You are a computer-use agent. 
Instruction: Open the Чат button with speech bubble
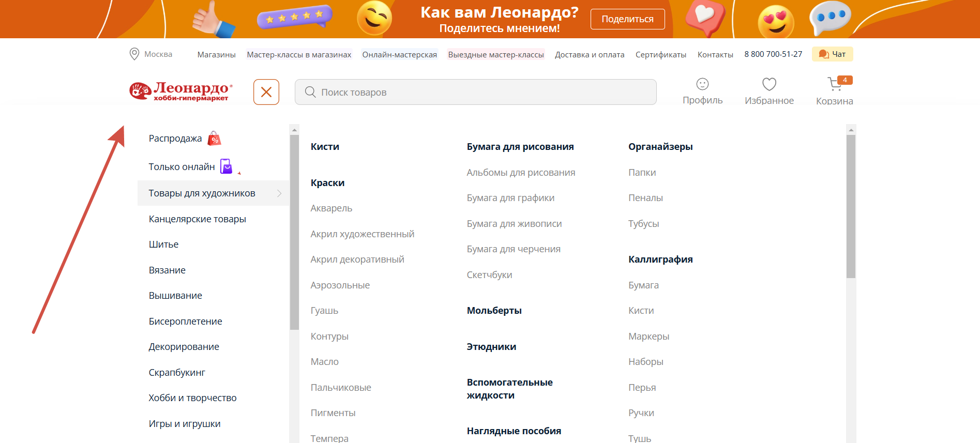[832, 54]
